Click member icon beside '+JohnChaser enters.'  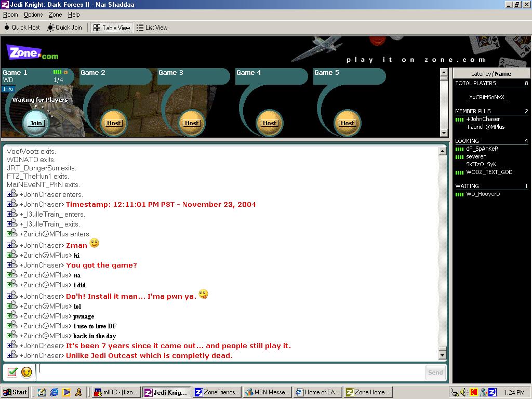[x=12, y=194]
